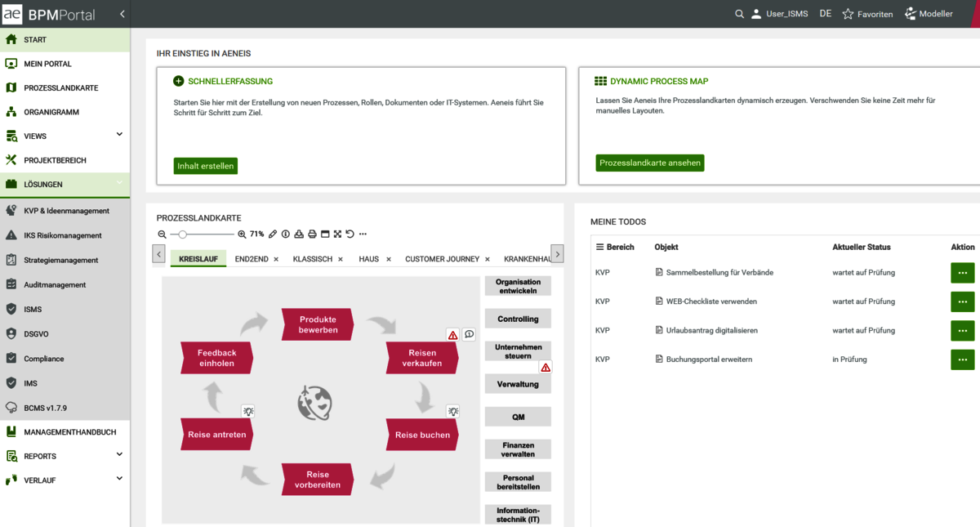Click the zoom slider handle
This screenshot has height=527, width=980.
(x=182, y=234)
